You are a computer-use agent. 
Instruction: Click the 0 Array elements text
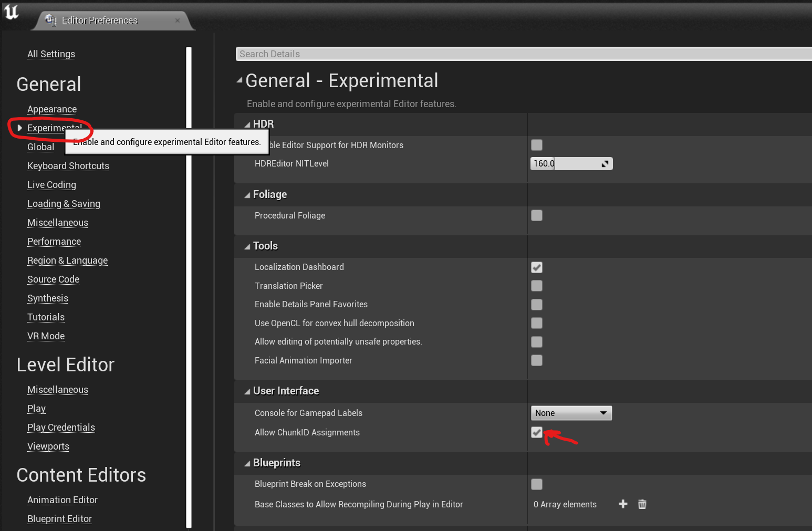click(x=565, y=504)
